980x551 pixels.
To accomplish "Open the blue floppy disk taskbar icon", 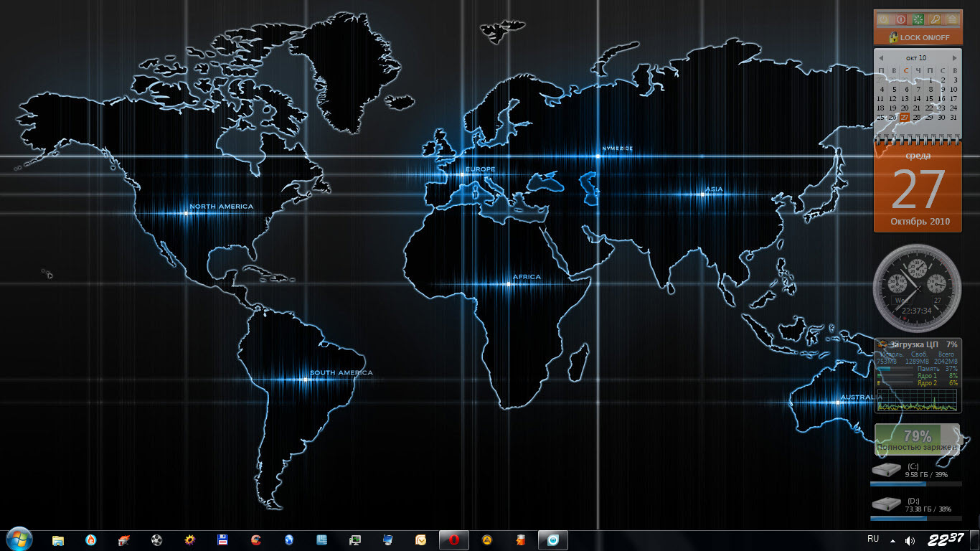I will 223,540.
